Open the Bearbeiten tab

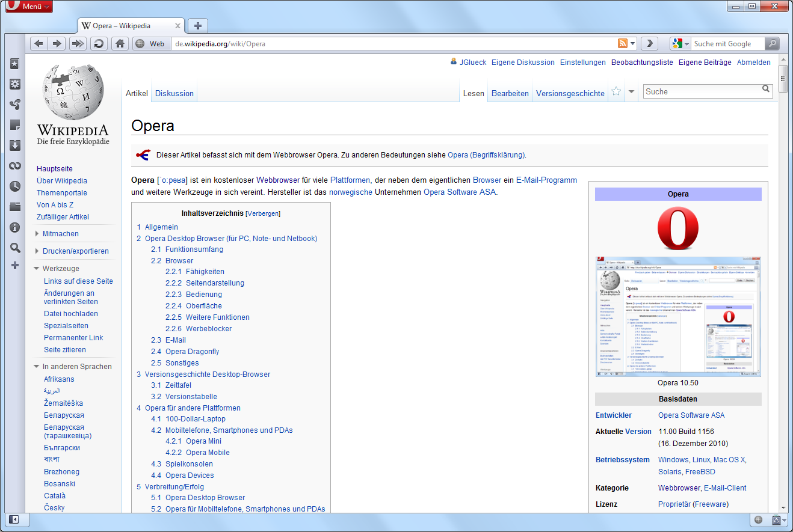click(x=510, y=93)
